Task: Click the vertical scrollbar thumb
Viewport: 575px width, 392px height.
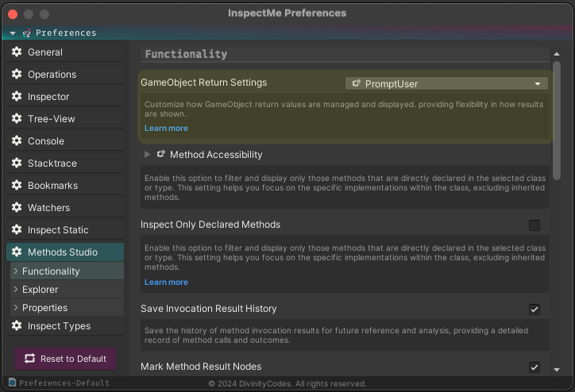Action: tap(557, 121)
